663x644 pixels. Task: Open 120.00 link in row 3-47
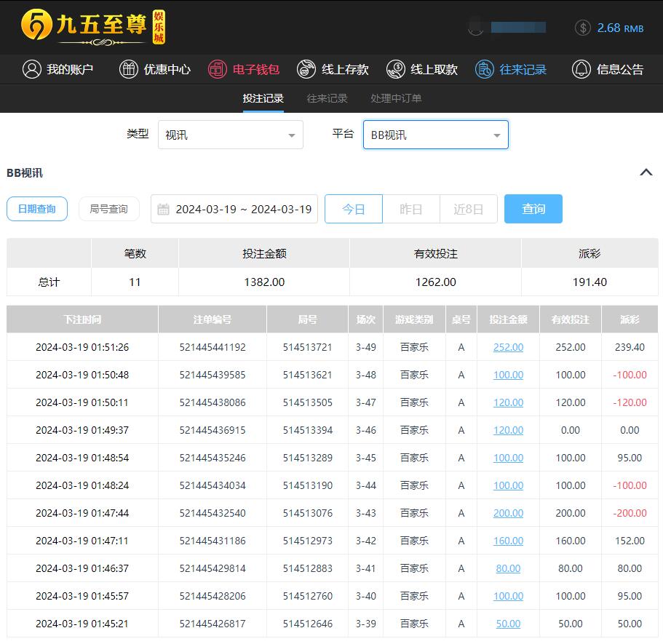click(508, 402)
